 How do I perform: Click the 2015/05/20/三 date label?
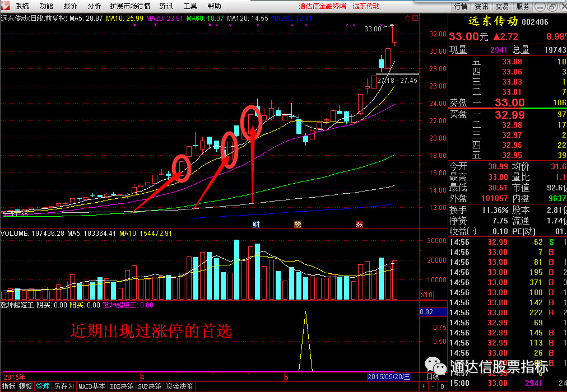[389, 377]
